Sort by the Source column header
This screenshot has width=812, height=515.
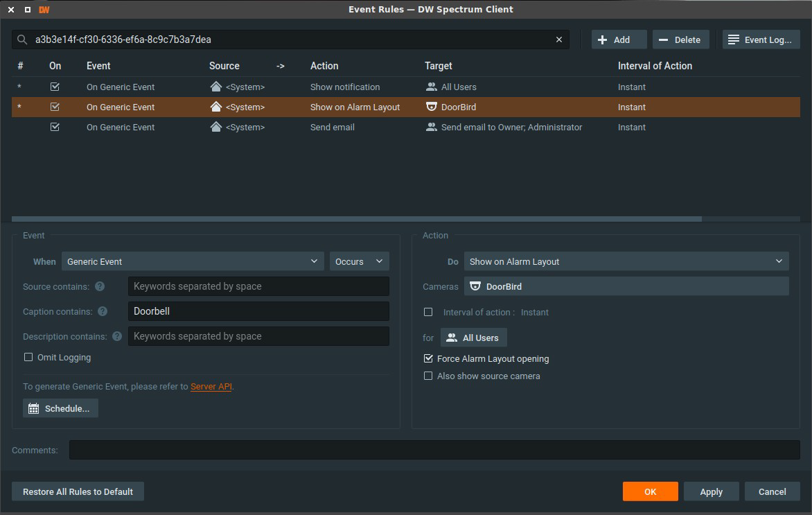point(224,66)
